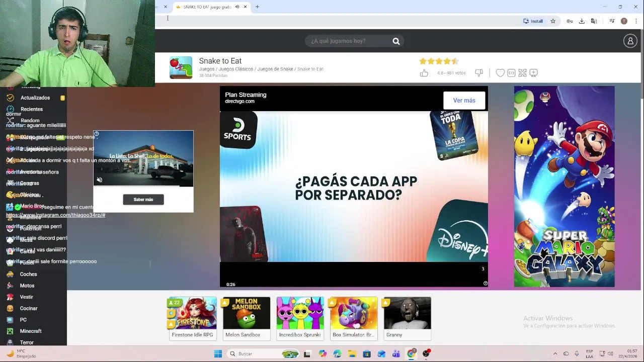This screenshot has height=362, width=644.
Task: Open the user account icon
Action: pyautogui.click(x=630, y=41)
